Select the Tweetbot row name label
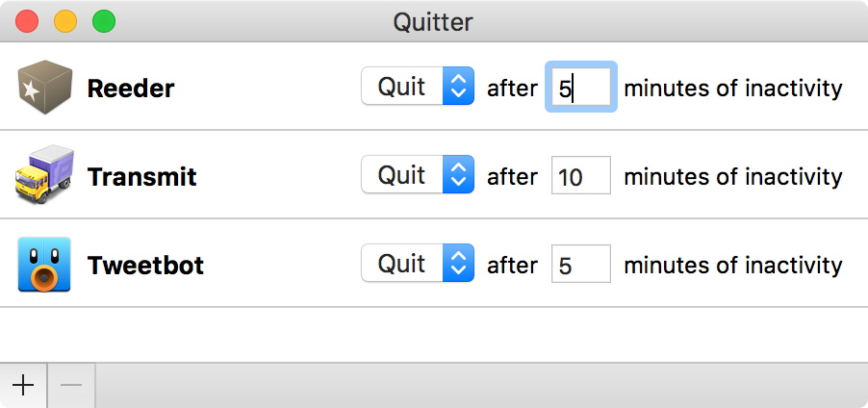Image resolution: width=868 pixels, height=408 pixels. coord(145,266)
